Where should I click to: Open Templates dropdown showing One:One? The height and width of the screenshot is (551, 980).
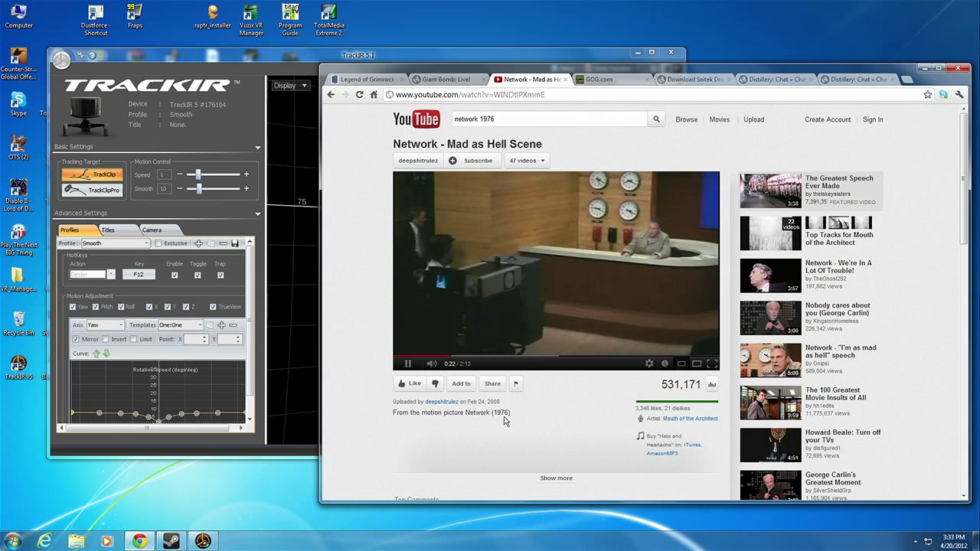pyautogui.click(x=181, y=325)
